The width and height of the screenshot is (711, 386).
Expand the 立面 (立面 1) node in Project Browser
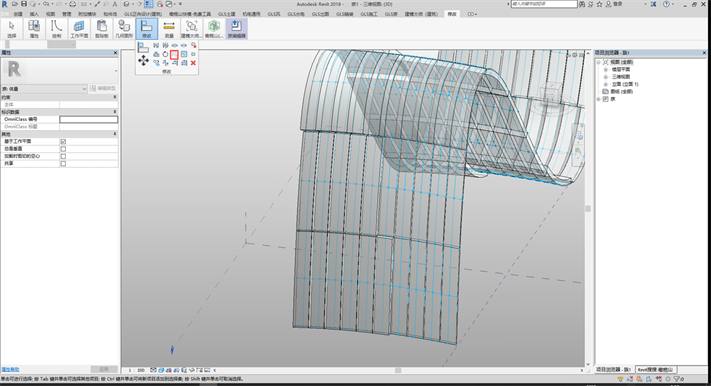pyautogui.click(x=606, y=84)
